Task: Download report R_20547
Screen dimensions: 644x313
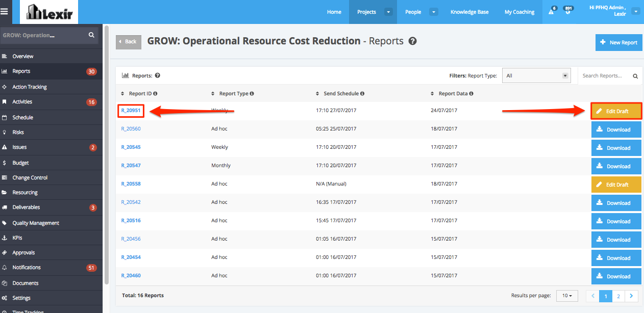Action: click(616, 166)
